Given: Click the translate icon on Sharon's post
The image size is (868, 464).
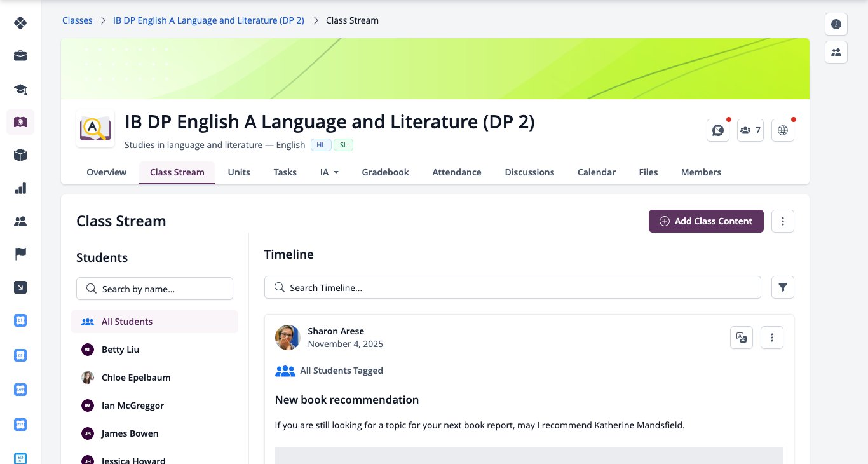Looking at the screenshot, I should [742, 338].
